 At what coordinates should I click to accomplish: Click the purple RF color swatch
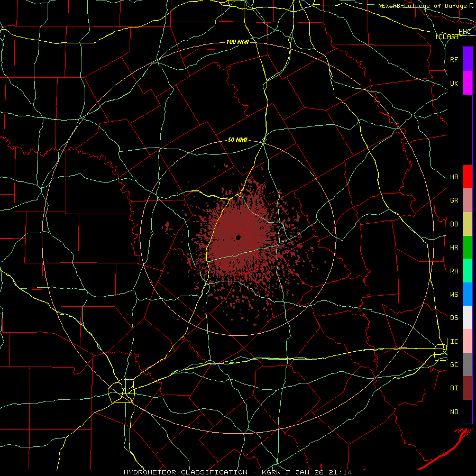tap(467, 59)
